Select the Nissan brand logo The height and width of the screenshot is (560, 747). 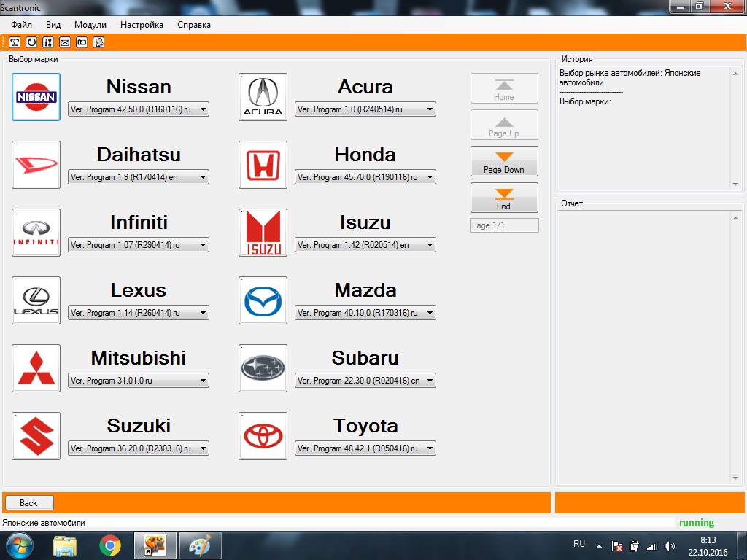point(36,97)
